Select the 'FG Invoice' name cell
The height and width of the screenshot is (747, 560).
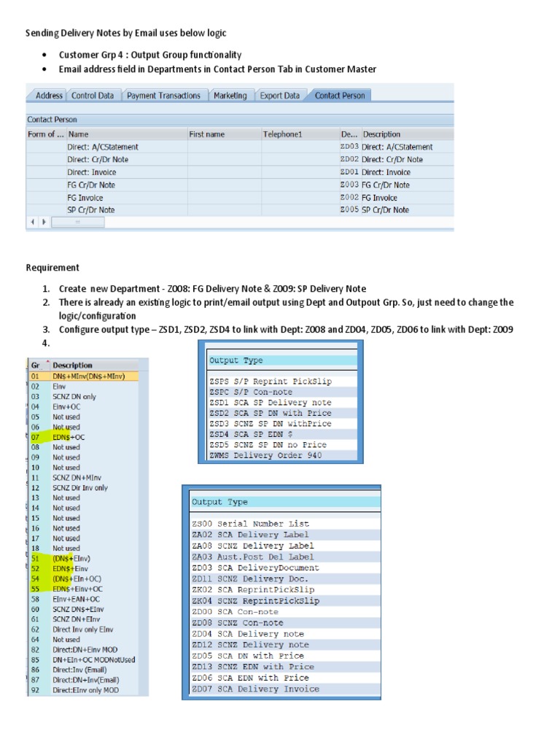(x=127, y=197)
